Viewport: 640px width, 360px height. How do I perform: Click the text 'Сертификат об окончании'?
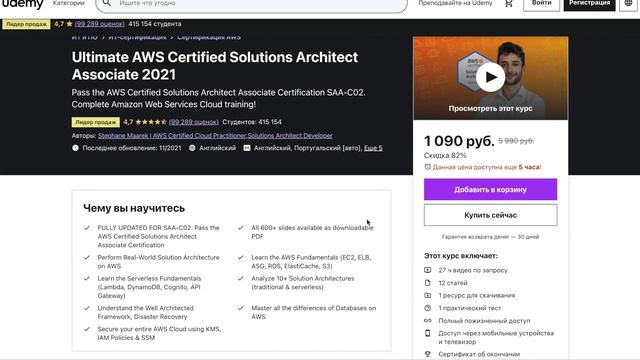coord(479,354)
